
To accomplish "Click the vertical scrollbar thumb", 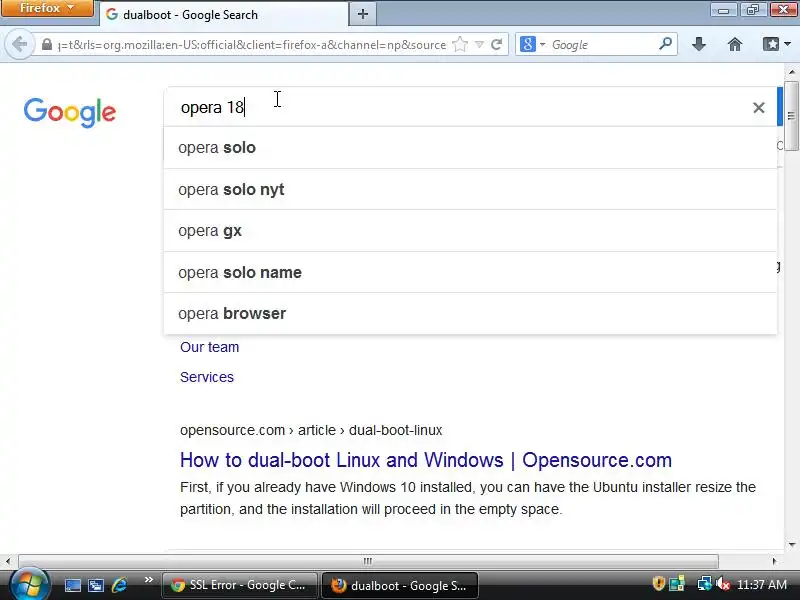I will [x=791, y=116].
